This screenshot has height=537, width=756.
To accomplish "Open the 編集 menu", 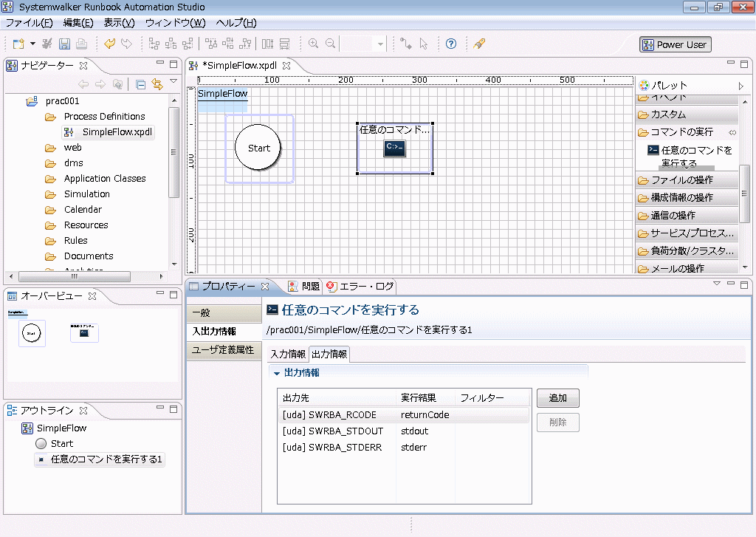I will pos(78,23).
